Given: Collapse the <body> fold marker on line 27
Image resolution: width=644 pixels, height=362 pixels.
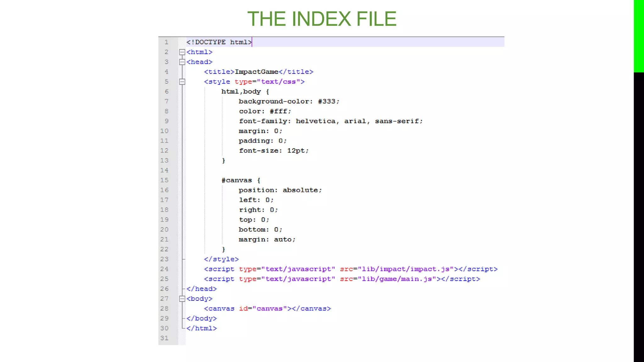Looking at the screenshot, I should pos(182,299).
